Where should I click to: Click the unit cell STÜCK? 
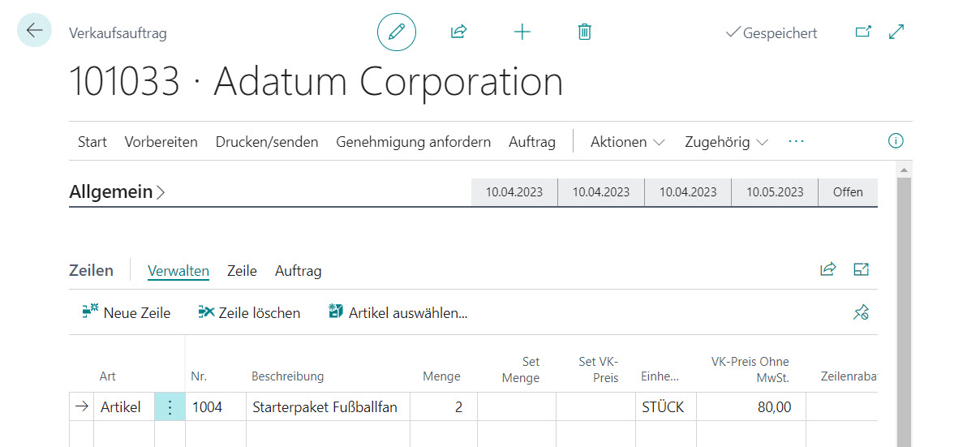click(x=665, y=407)
